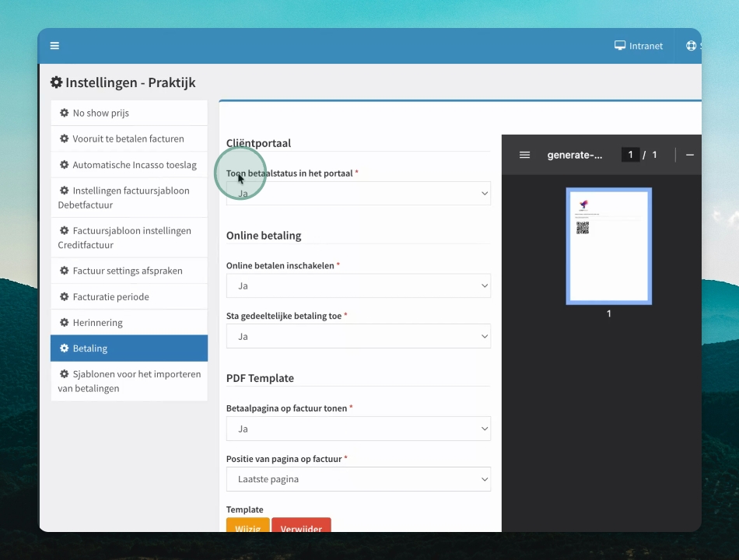Click the Cliëntportaal section heading

[x=258, y=143]
